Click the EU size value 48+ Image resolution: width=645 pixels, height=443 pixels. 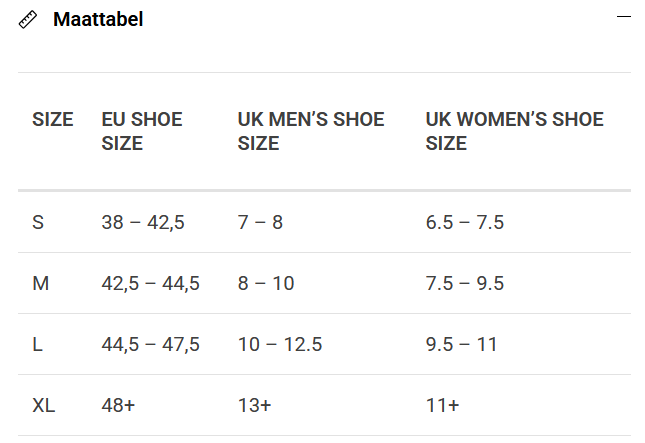click(118, 406)
